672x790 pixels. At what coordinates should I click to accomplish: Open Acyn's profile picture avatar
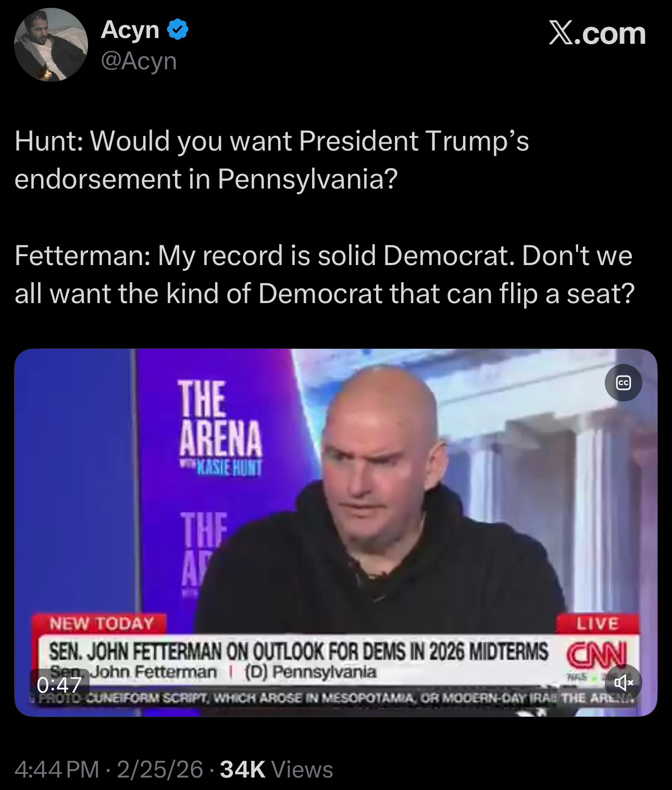pyautogui.click(x=51, y=45)
